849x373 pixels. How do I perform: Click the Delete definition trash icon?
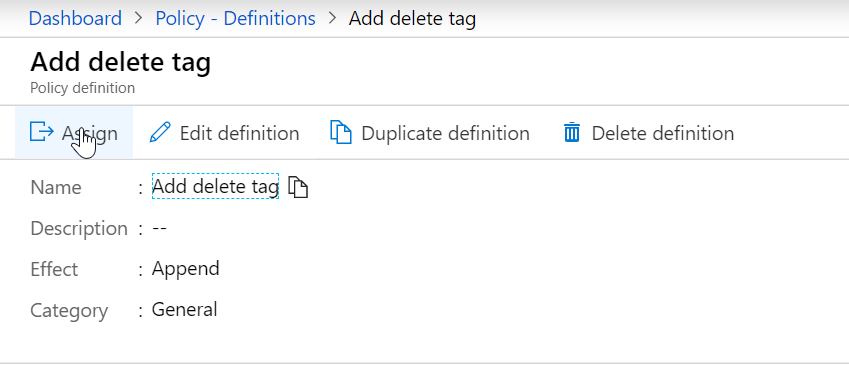tap(572, 133)
